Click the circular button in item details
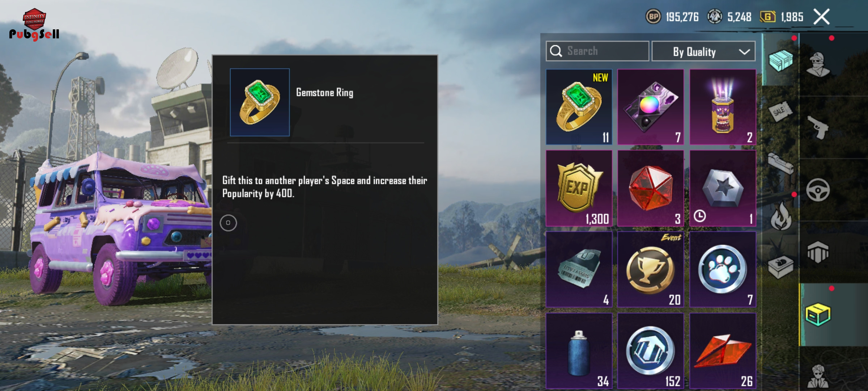 228,223
